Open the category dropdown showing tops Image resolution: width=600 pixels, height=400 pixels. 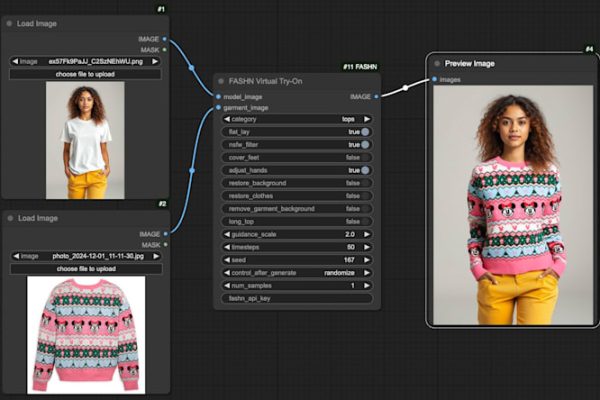click(x=297, y=119)
